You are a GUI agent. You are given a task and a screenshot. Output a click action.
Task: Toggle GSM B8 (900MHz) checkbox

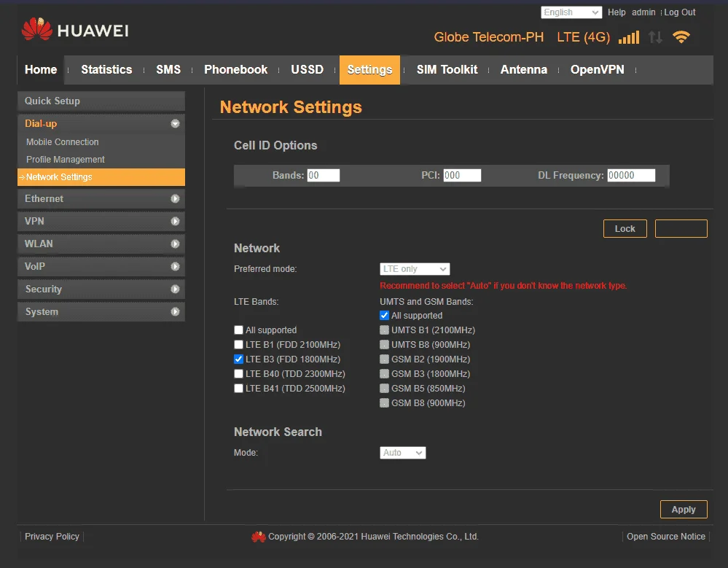385,402
